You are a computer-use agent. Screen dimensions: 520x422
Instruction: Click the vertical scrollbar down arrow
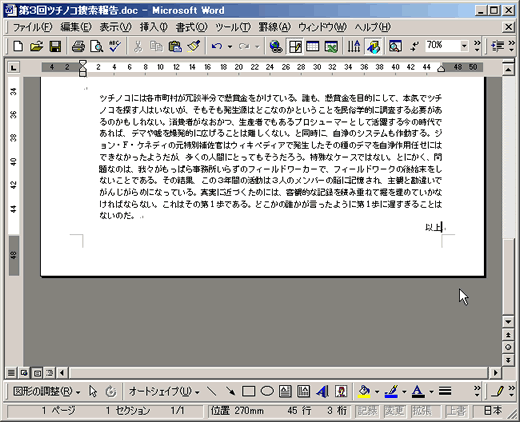tap(508, 322)
